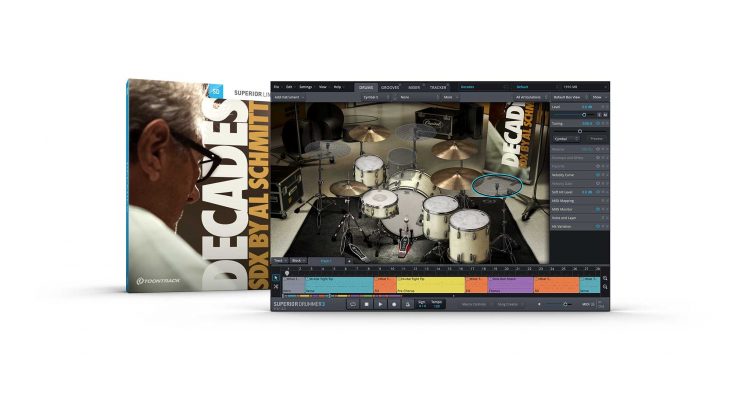Open the Settings menu
Image resolution: width=735 pixels, height=400 pixels.
[x=306, y=87]
